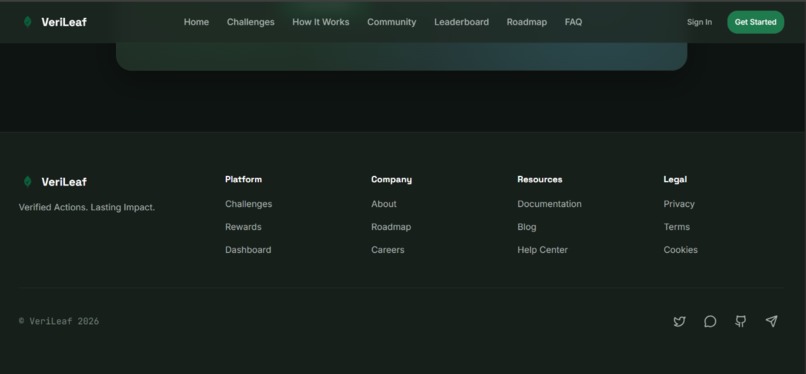Open Rewards link in footer
Viewport: 806px width, 374px height.
tap(243, 227)
